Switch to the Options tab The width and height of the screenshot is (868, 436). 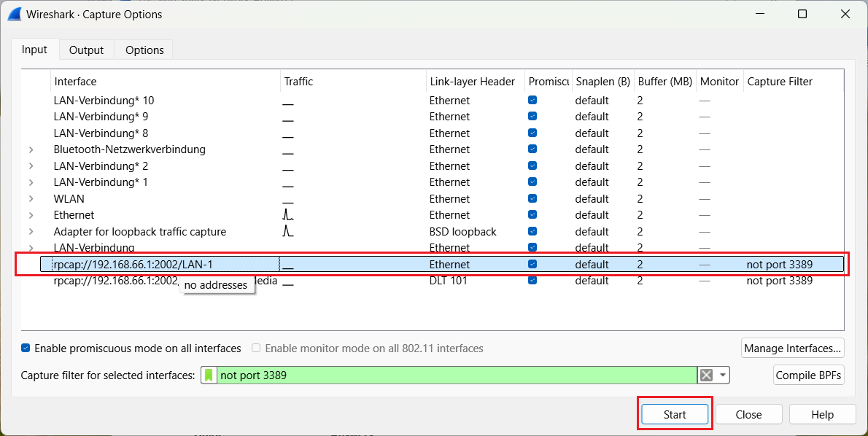coord(144,50)
